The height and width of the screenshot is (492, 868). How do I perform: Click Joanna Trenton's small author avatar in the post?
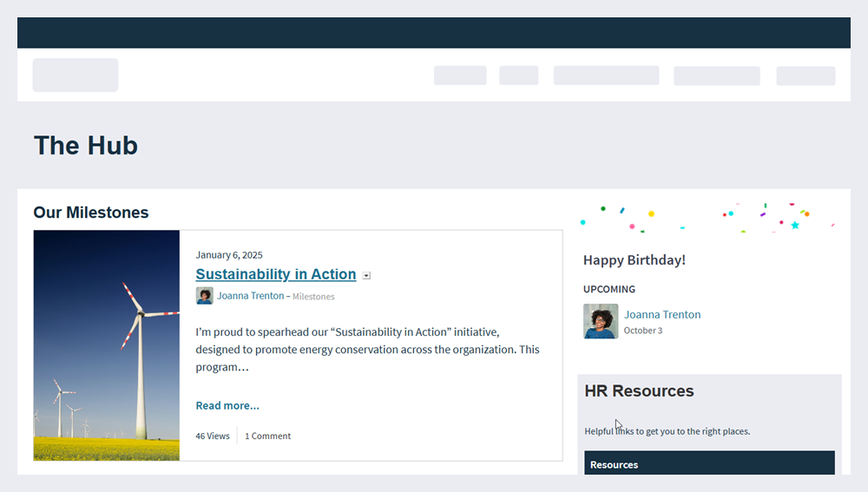(204, 296)
